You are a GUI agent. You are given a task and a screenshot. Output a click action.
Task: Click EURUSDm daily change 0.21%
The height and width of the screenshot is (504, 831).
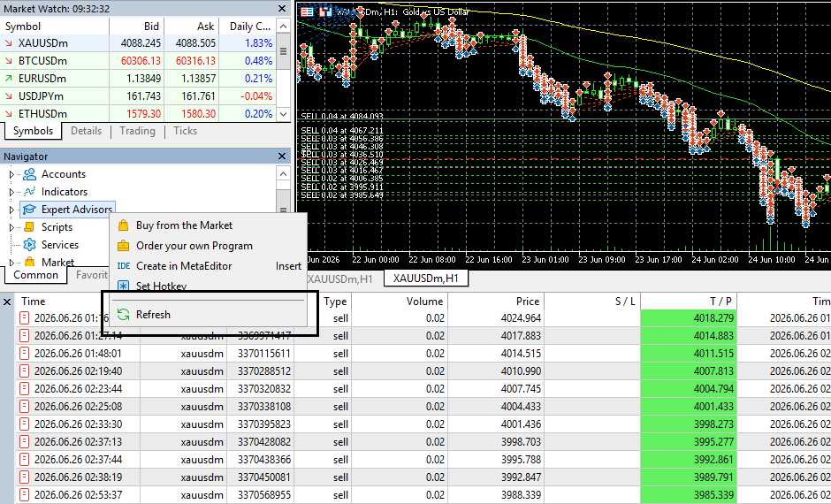click(x=259, y=79)
